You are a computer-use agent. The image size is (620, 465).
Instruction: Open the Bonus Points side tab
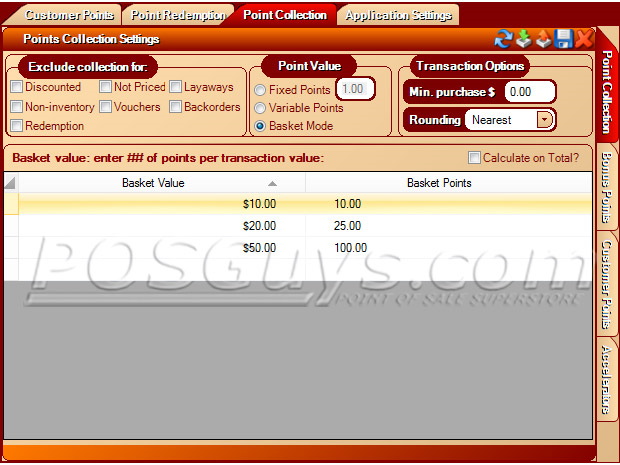(606, 187)
